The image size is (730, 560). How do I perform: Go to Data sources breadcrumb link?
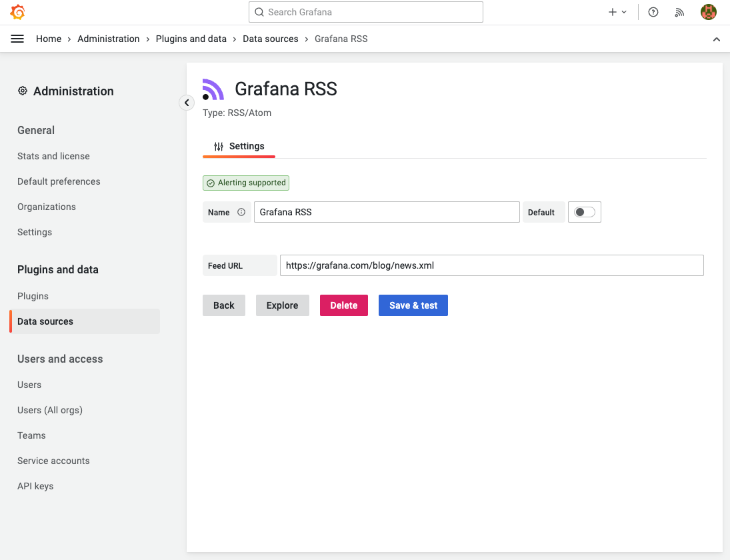pos(271,39)
